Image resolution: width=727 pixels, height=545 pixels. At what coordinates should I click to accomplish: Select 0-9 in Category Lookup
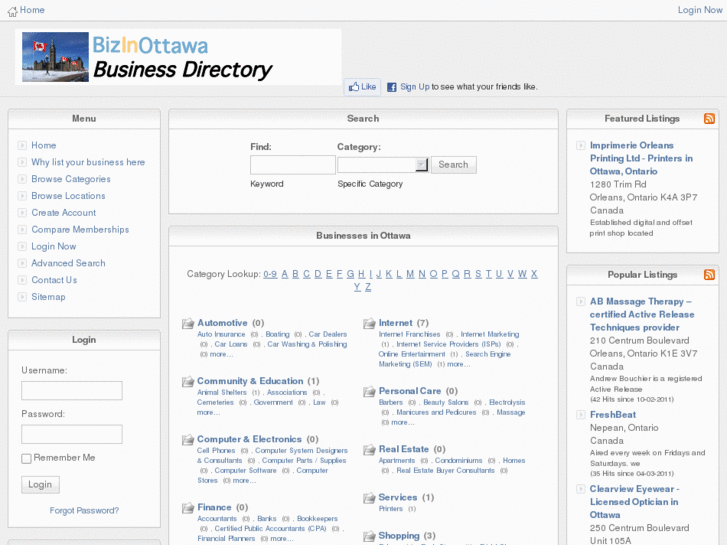click(x=270, y=274)
